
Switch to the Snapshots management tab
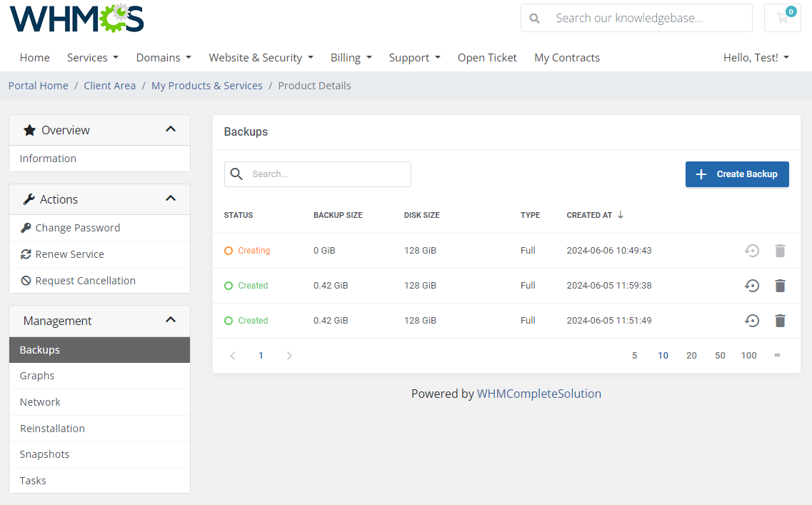click(44, 454)
